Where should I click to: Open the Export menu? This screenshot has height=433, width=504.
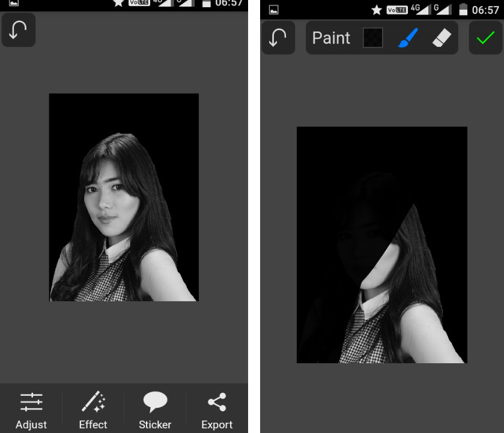point(217,411)
